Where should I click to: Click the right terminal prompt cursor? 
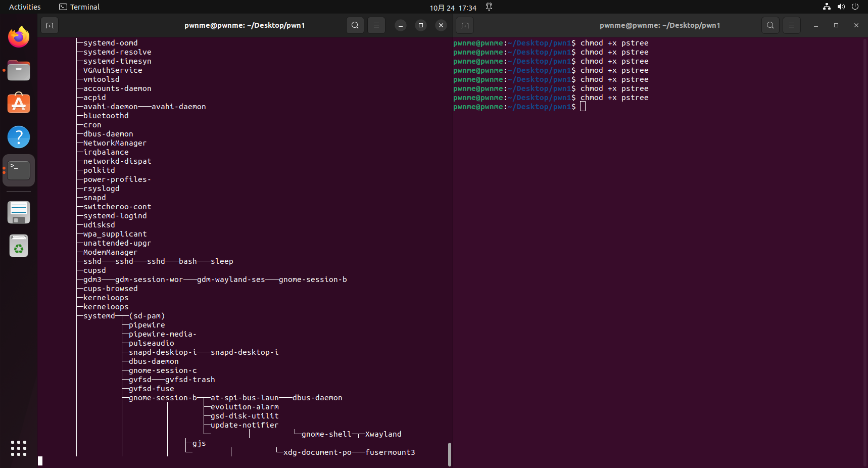583,107
